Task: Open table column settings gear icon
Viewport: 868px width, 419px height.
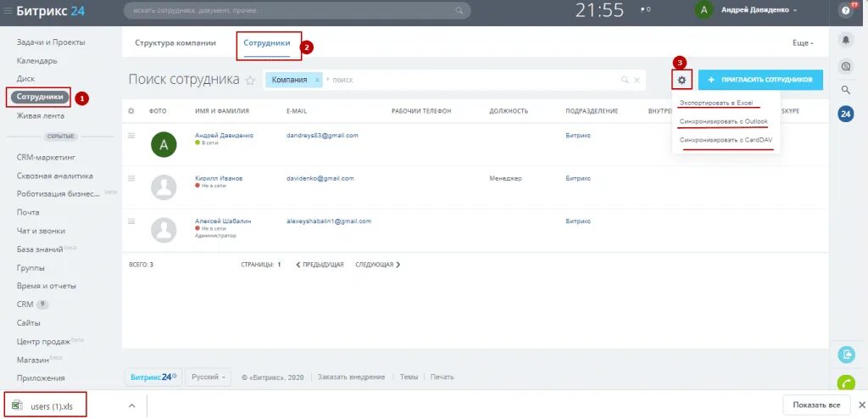Action: [x=131, y=111]
